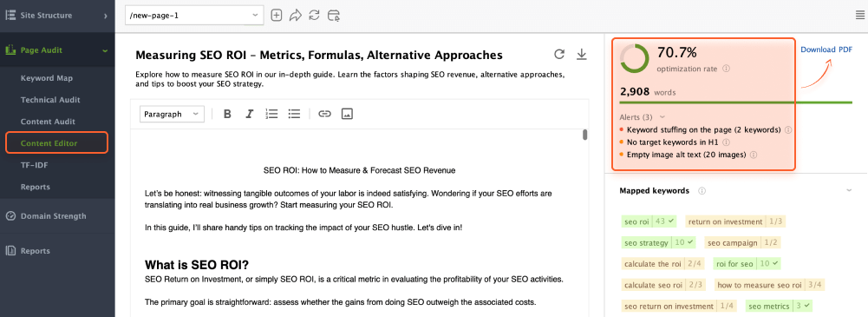Collapse the Alerts (3) list
Viewport: 868px width, 317px height.
662,117
